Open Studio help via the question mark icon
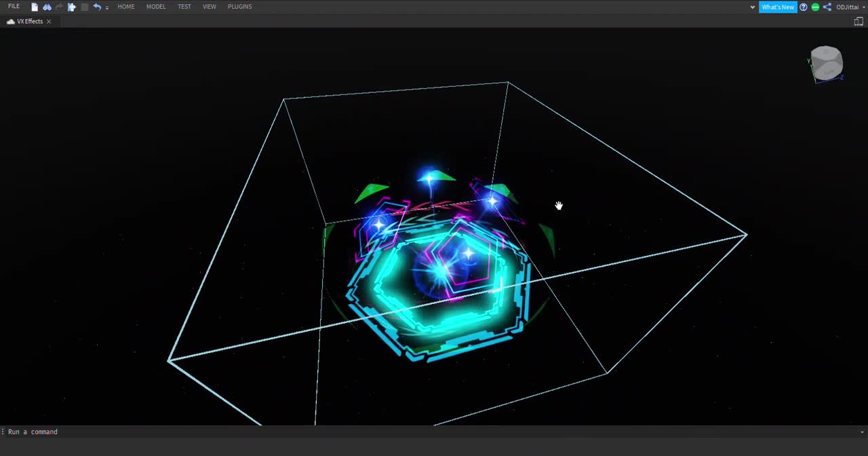 coord(804,7)
